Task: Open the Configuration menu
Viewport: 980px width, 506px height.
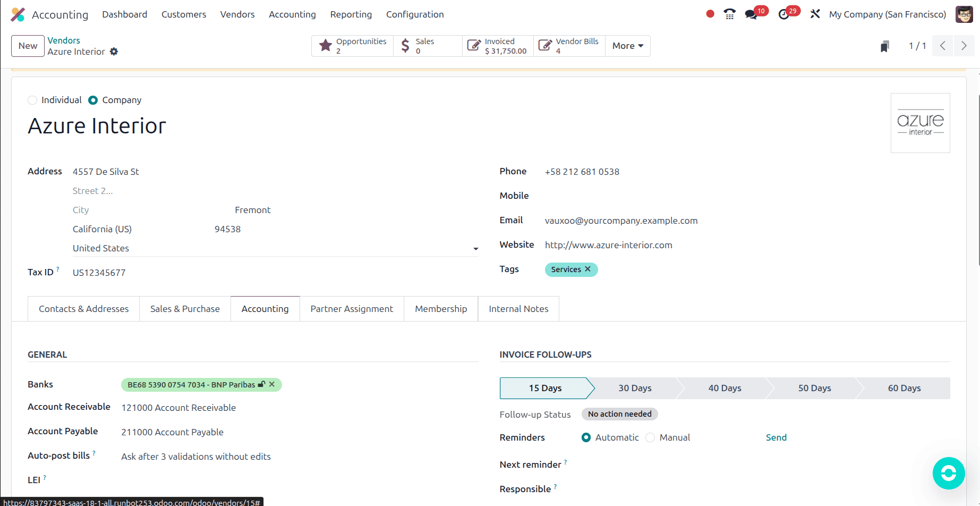Action: (x=415, y=14)
